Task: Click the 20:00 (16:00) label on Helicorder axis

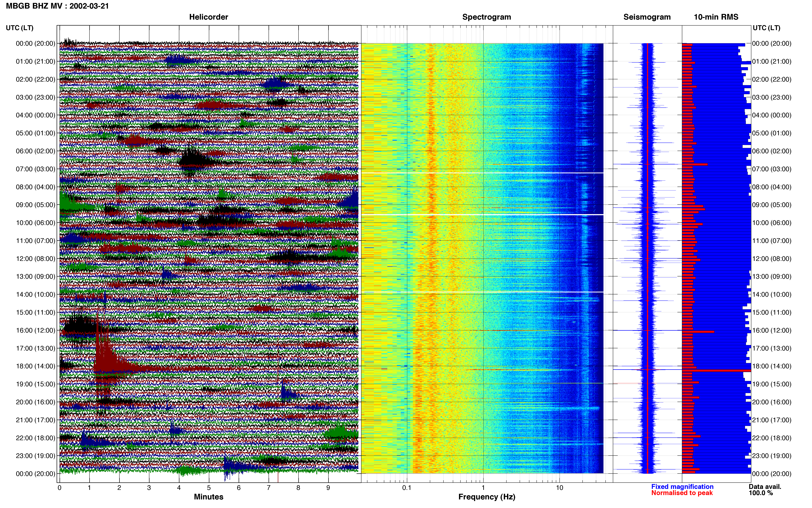Action: click(36, 402)
